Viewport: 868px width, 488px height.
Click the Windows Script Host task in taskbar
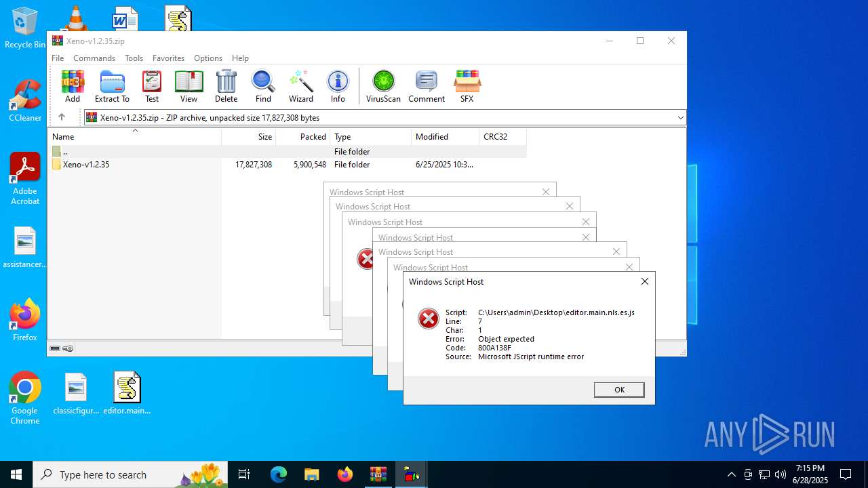411,474
